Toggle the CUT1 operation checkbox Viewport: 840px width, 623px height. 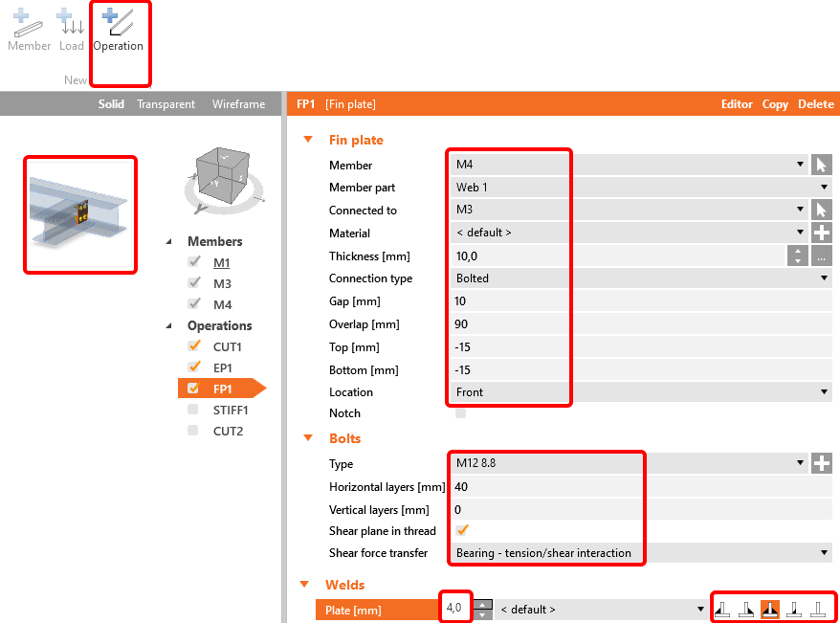coord(194,346)
